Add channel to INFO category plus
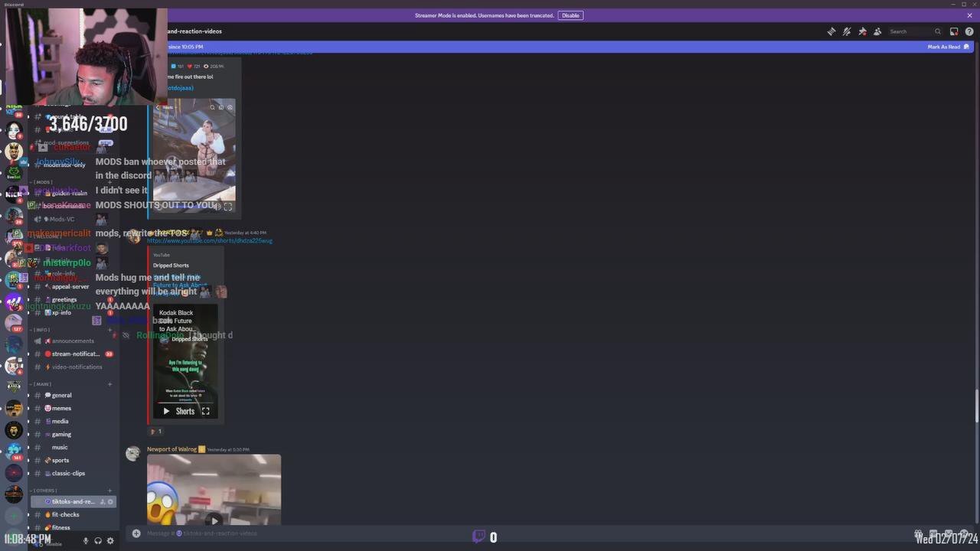This screenshot has height=551, width=980. (109, 330)
